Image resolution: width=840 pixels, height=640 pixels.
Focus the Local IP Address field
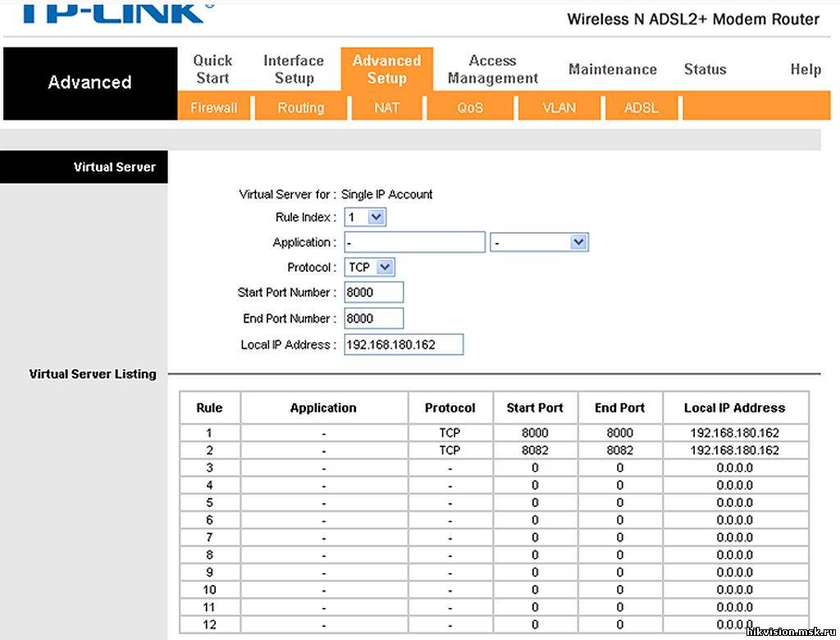click(404, 345)
